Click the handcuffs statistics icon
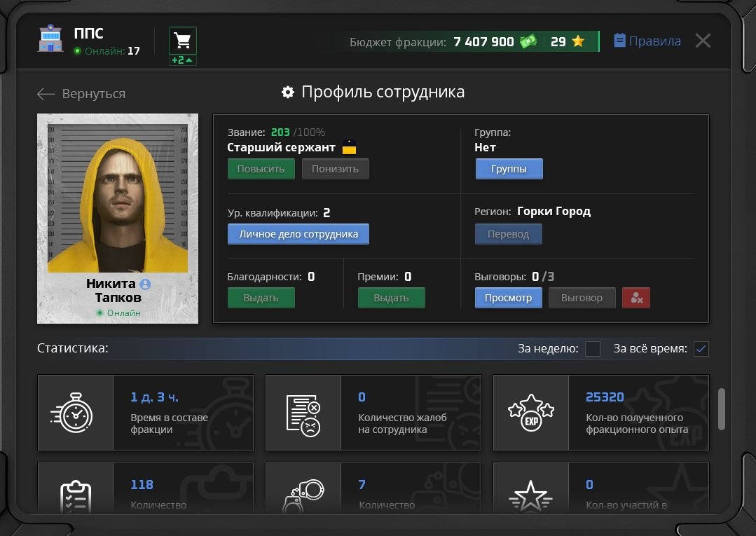 (304, 495)
